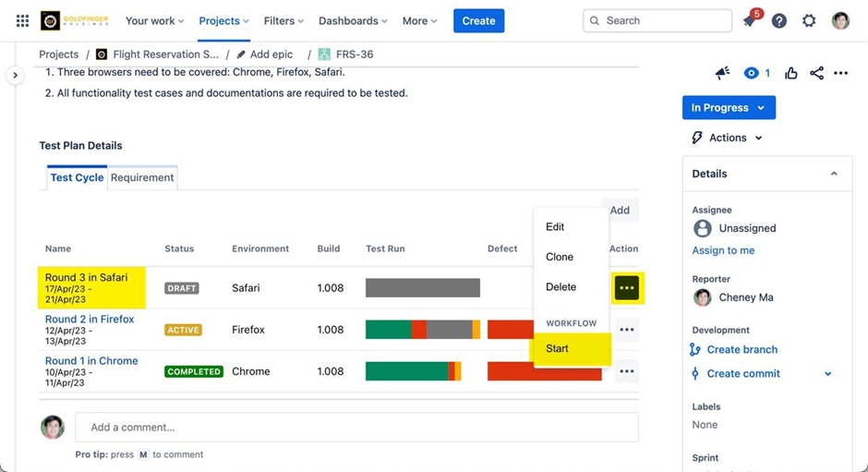Click the blue Create button
868x472 pixels.
click(x=478, y=20)
